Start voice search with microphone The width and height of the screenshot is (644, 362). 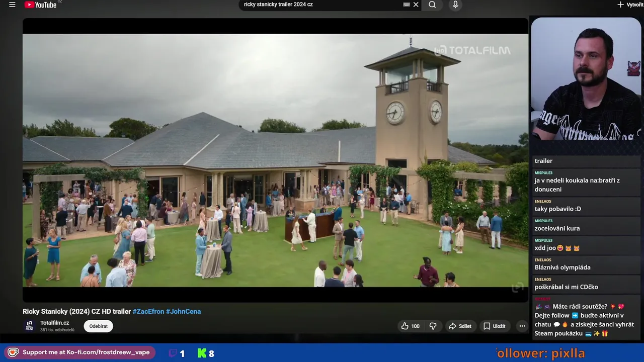[x=455, y=5]
